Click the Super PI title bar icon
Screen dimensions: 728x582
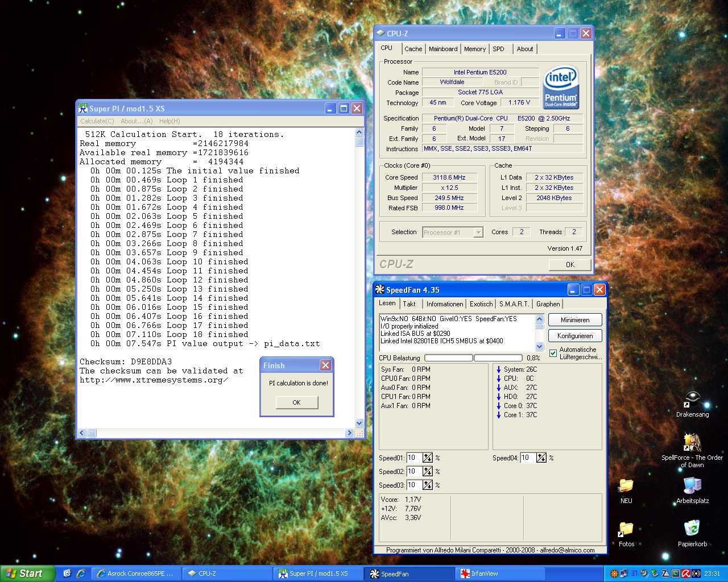click(83, 109)
